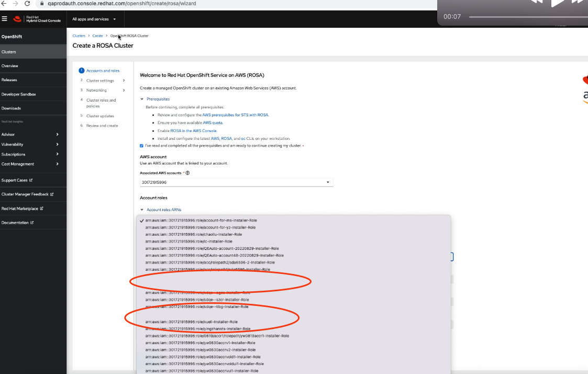Viewport: 588px width, 374px height.
Task: Click the Red Hat Marketplace external link icon
Action: tap(41, 208)
